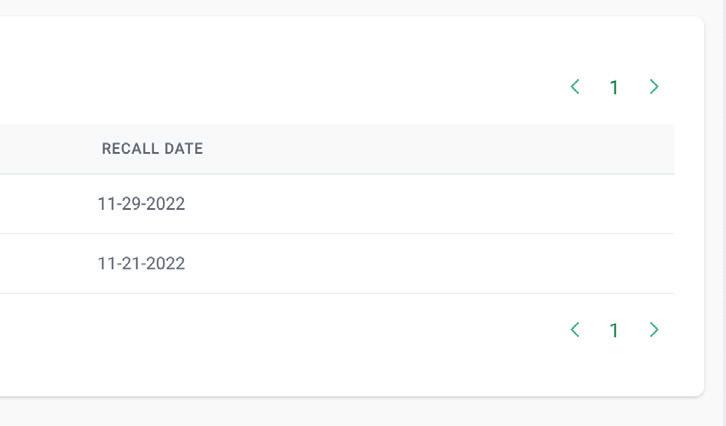726x426 pixels.
Task: Select the table row dated 11-29-2022
Action: (337, 204)
